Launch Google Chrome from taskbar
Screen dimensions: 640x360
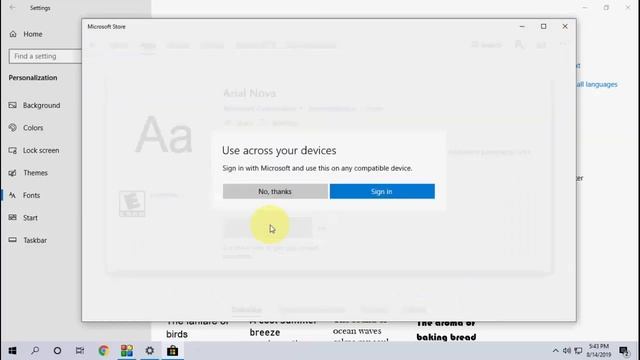(x=104, y=351)
